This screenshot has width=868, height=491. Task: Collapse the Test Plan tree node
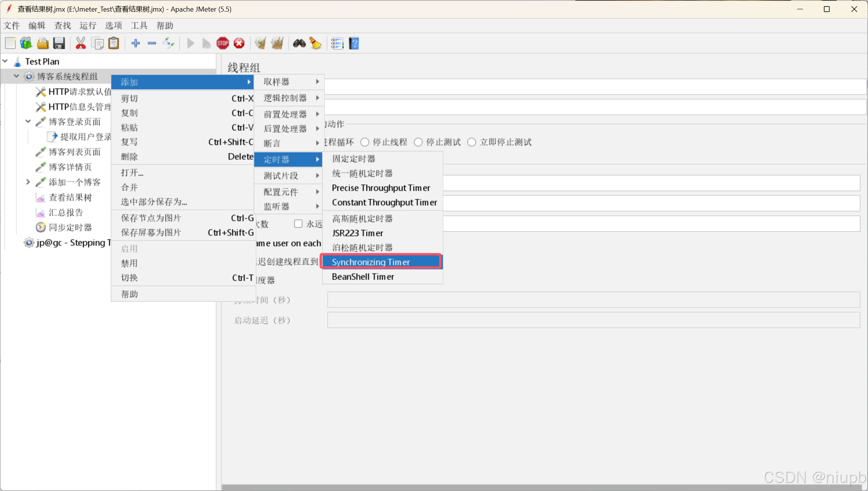pos(5,61)
